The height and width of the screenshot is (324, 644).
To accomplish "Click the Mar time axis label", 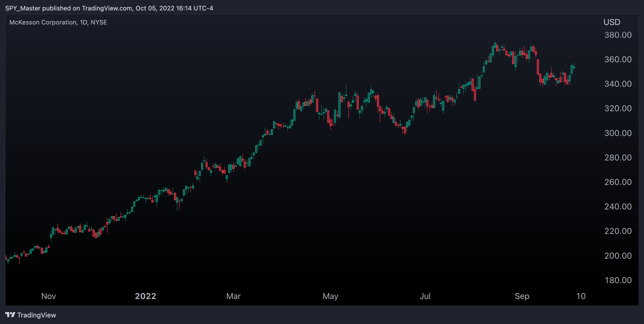I will pos(234,296).
